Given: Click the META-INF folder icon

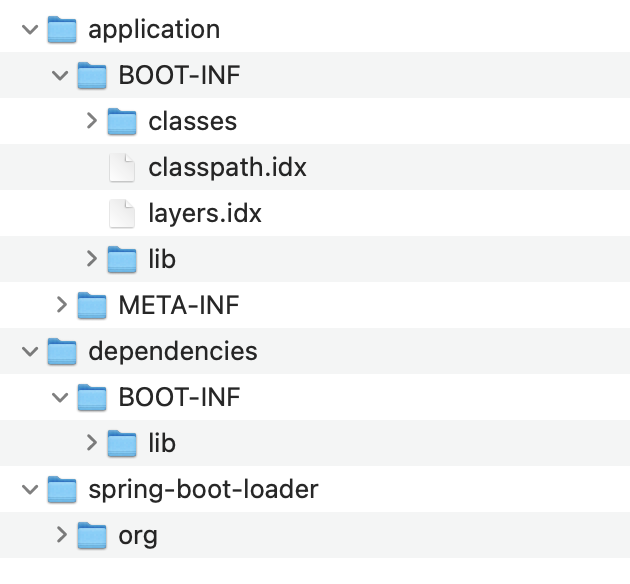Looking at the screenshot, I should click(x=92, y=304).
